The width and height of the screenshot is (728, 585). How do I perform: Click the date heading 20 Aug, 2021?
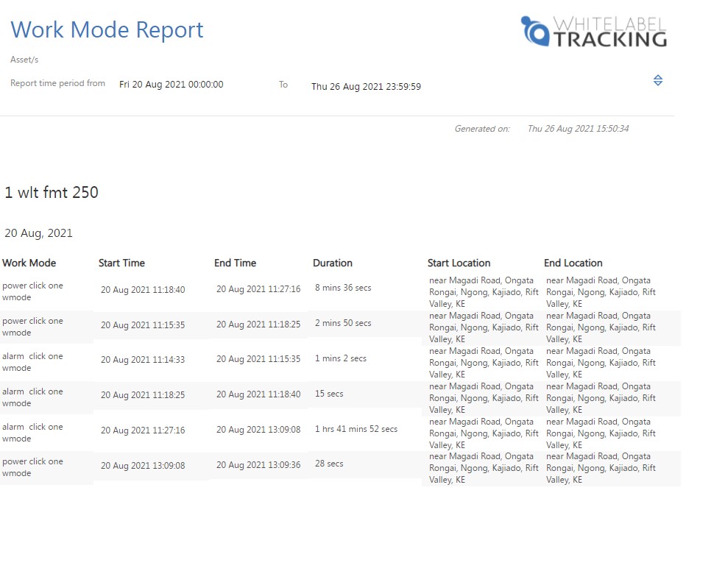[x=38, y=233]
